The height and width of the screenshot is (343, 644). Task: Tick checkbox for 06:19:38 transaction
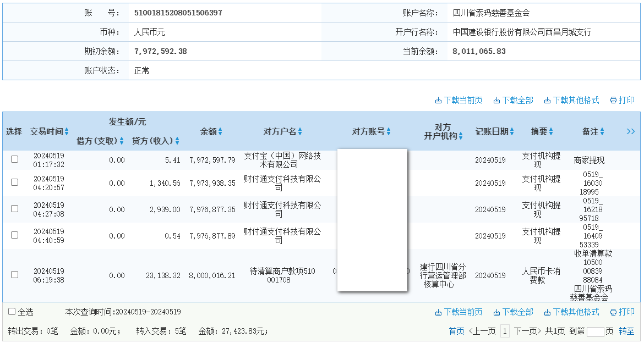[14, 274]
